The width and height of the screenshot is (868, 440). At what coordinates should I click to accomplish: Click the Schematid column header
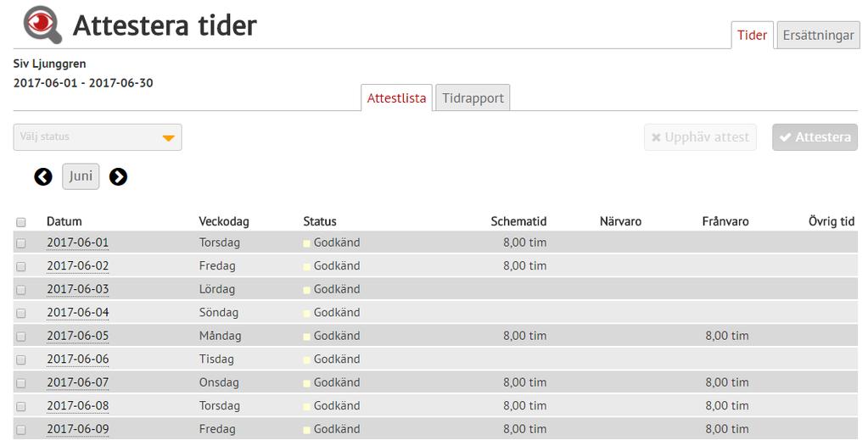click(518, 221)
